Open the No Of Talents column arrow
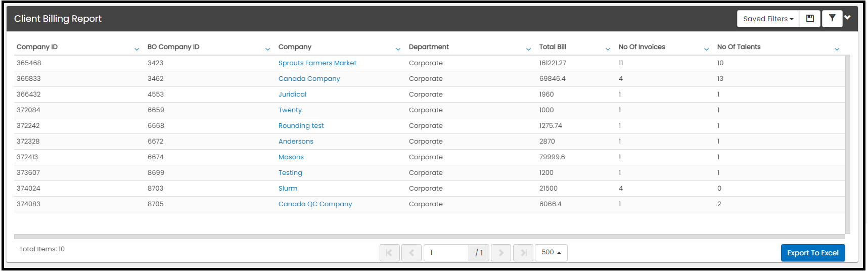The image size is (868, 273). coord(837,49)
